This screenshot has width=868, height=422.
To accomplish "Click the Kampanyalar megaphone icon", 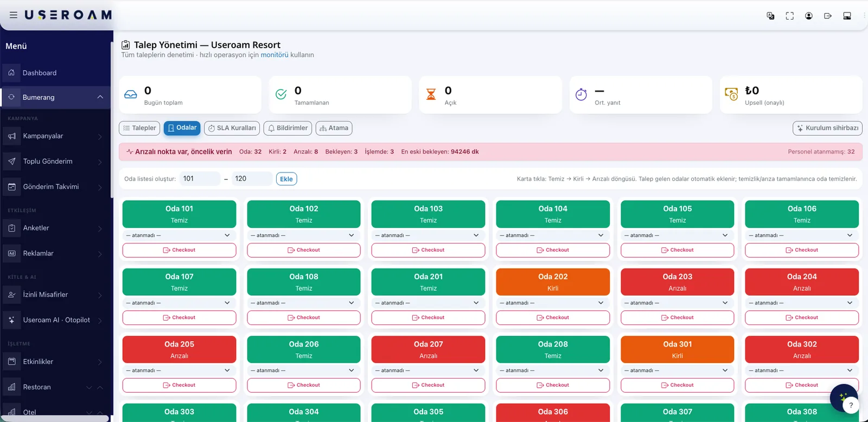I will click(x=12, y=136).
